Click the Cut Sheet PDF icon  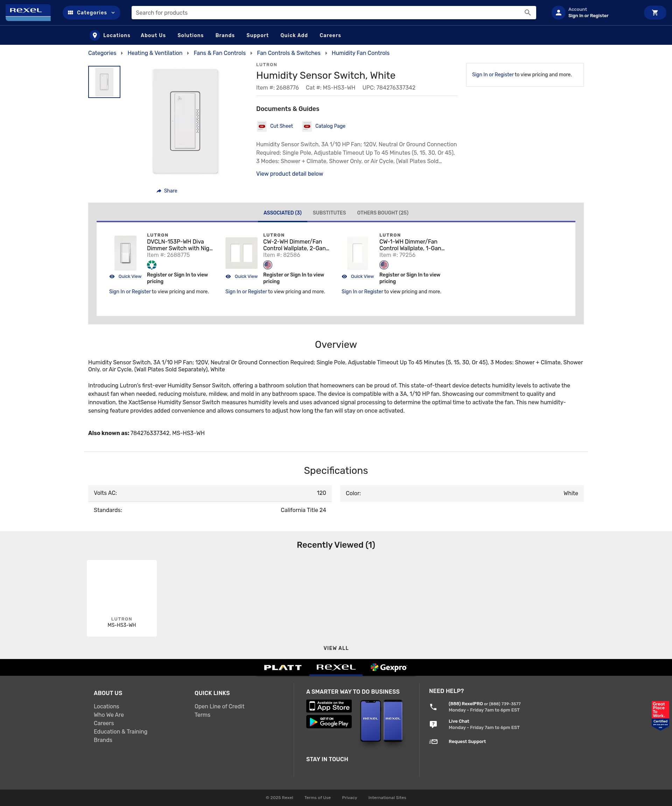[x=262, y=126]
